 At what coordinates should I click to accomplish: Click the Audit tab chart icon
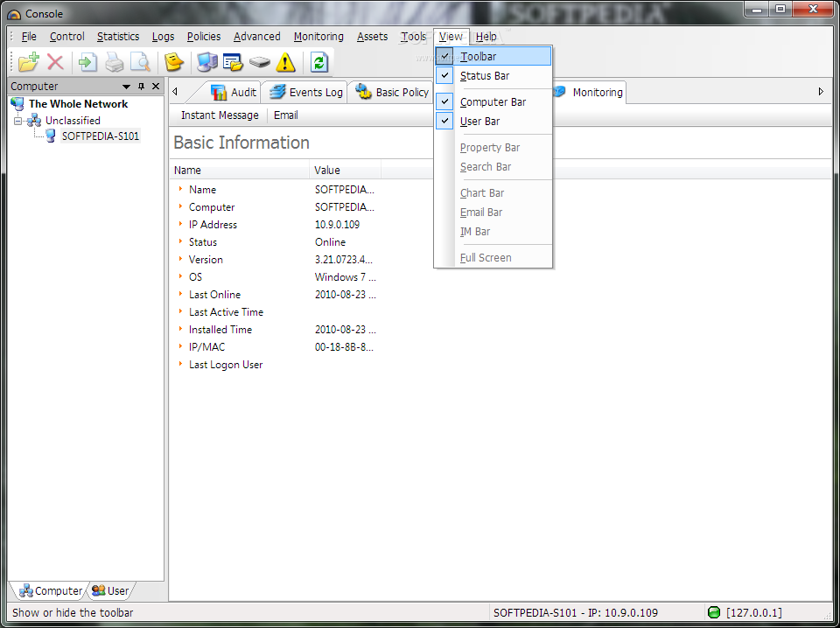pos(219,92)
